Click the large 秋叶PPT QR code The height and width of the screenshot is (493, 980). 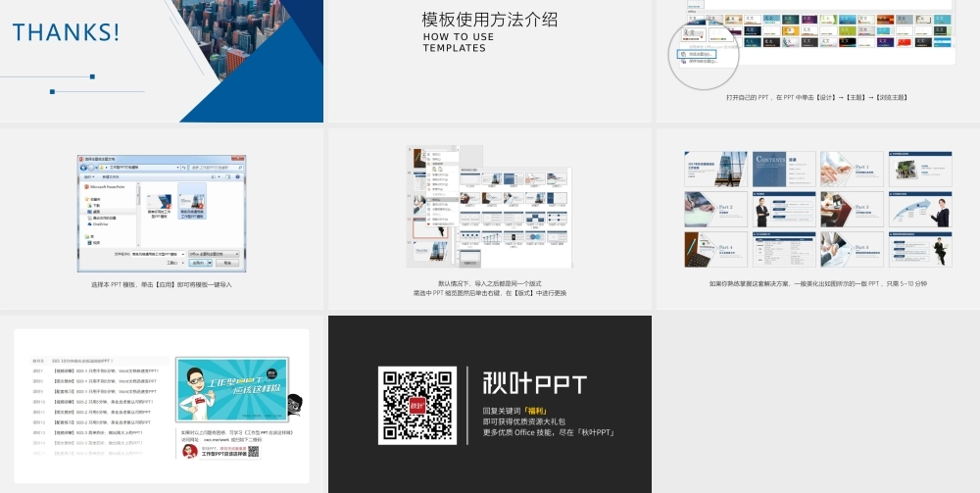[x=417, y=406]
